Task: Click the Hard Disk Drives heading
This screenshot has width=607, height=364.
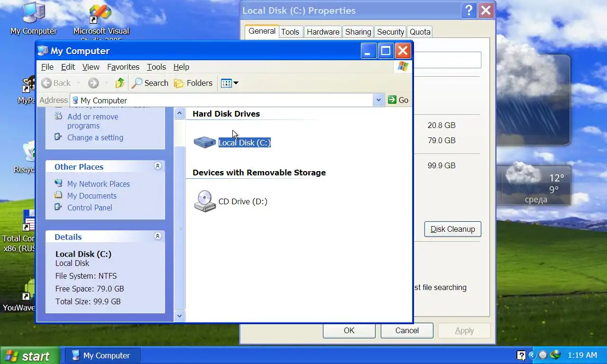Action: 226,114
